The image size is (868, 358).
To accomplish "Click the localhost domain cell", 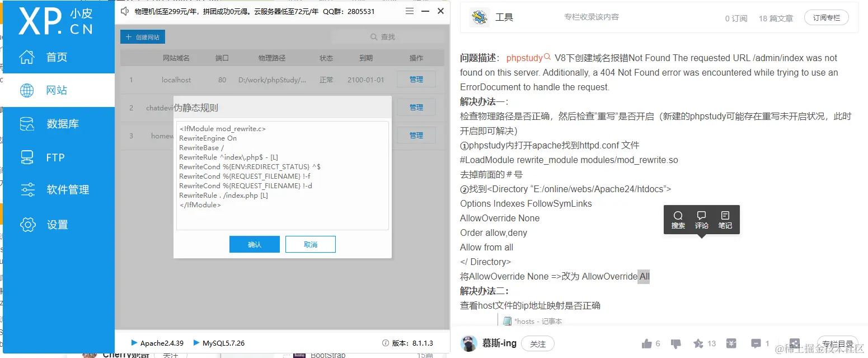I will tap(176, 80).
